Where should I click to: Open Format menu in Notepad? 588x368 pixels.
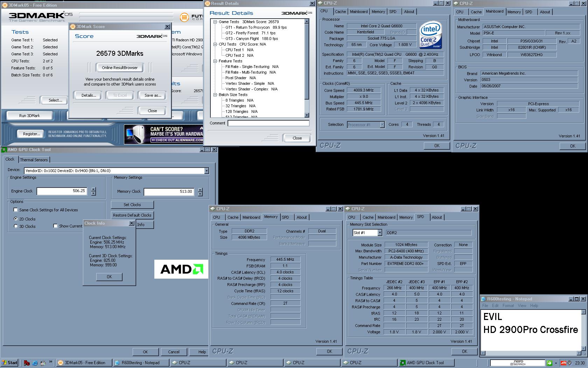pos(508,306)
